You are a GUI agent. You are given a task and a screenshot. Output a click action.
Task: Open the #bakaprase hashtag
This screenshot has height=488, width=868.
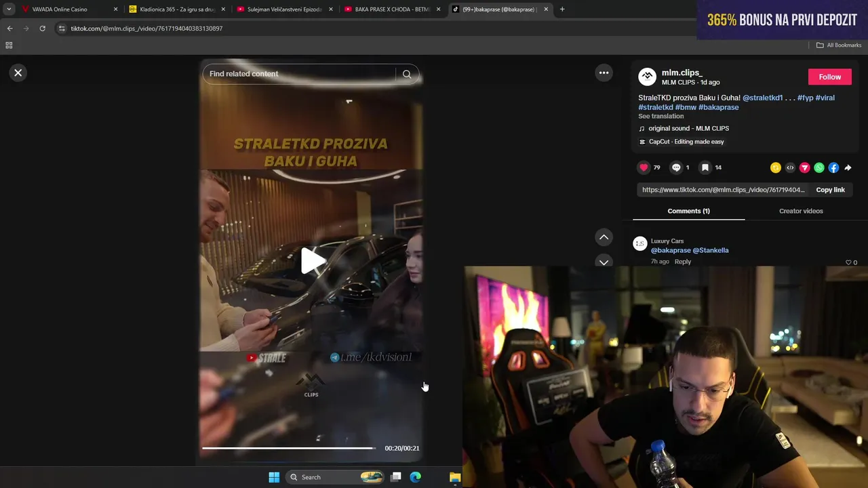pos(718,107)
